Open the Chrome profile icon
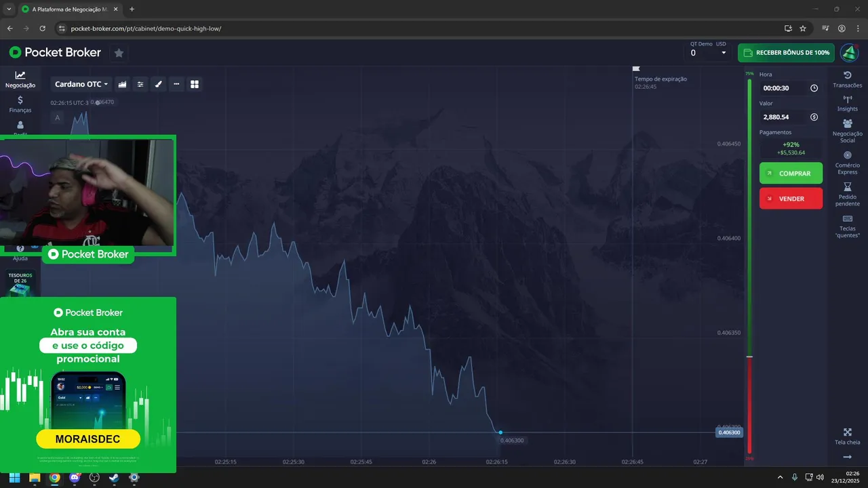 coord(842,28)
